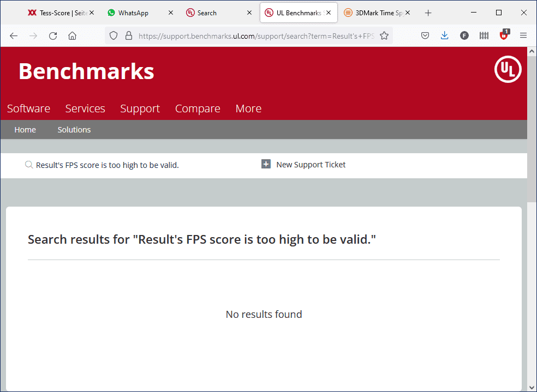
Task: Go back with the browser back arrow
Action: tap(14, 36)
